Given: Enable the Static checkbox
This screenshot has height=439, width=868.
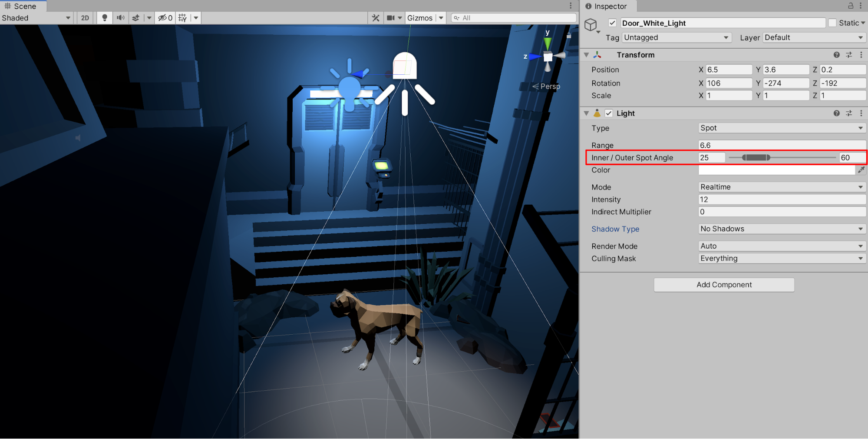Looking at the screenshot, I should point(832,23).
